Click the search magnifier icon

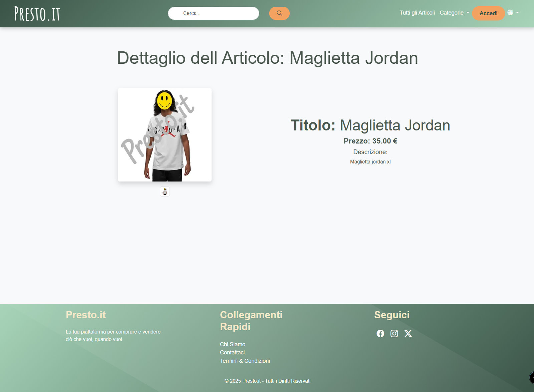tap(279, 13)
